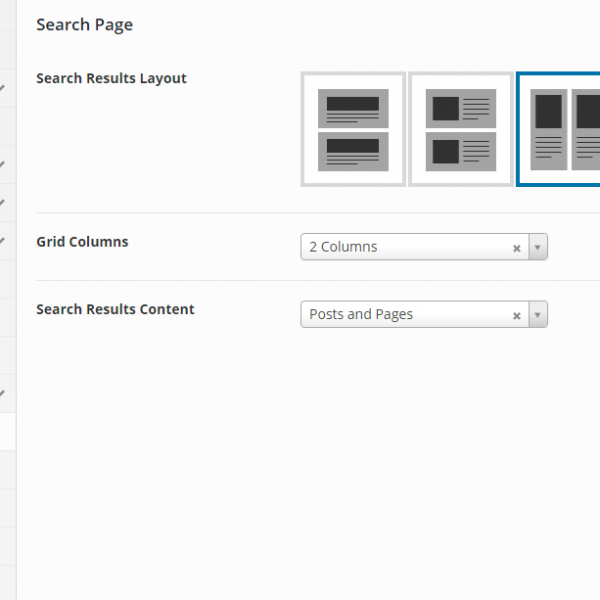Select the image-left list search layout
600x600 pixels.
pyautogui.click(x=460, y=129)
